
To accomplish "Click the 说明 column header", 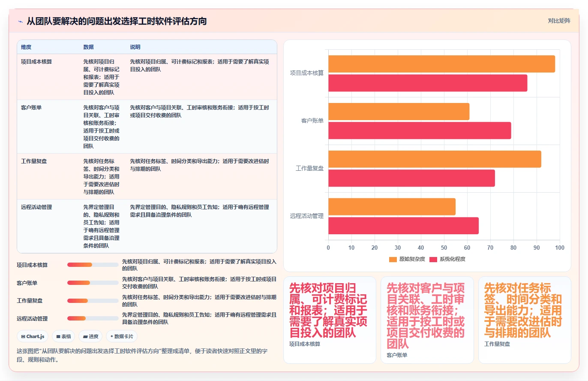I will tap(135, 47).
